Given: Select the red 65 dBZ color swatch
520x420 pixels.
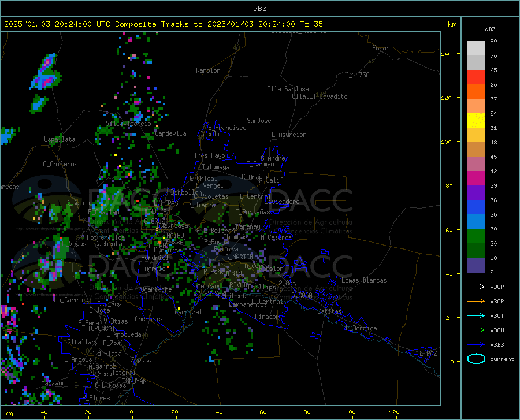Looking at the screenshot, I should tap(476, 77).
